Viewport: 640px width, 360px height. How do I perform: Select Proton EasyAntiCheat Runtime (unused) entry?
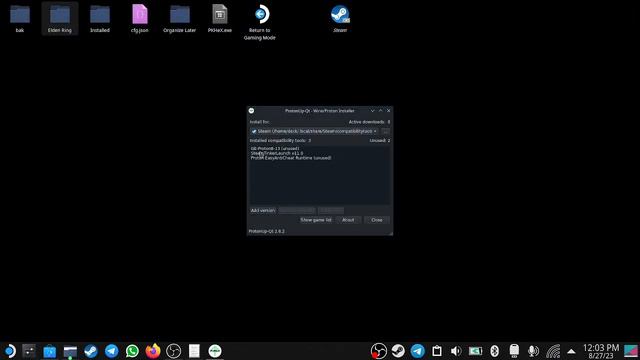click(x=291, y=158)
